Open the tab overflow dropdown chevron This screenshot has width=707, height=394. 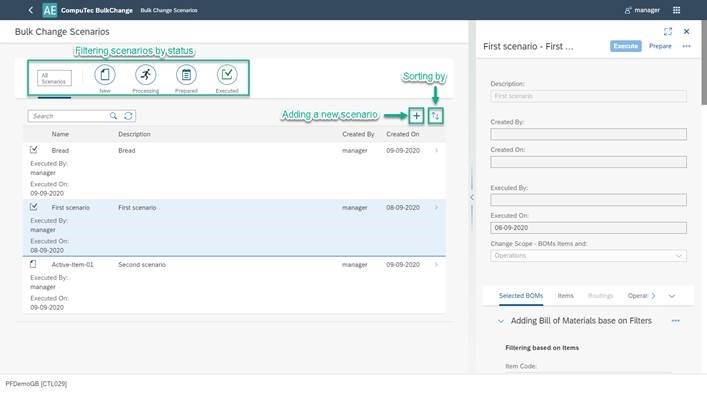click(672, 296)
